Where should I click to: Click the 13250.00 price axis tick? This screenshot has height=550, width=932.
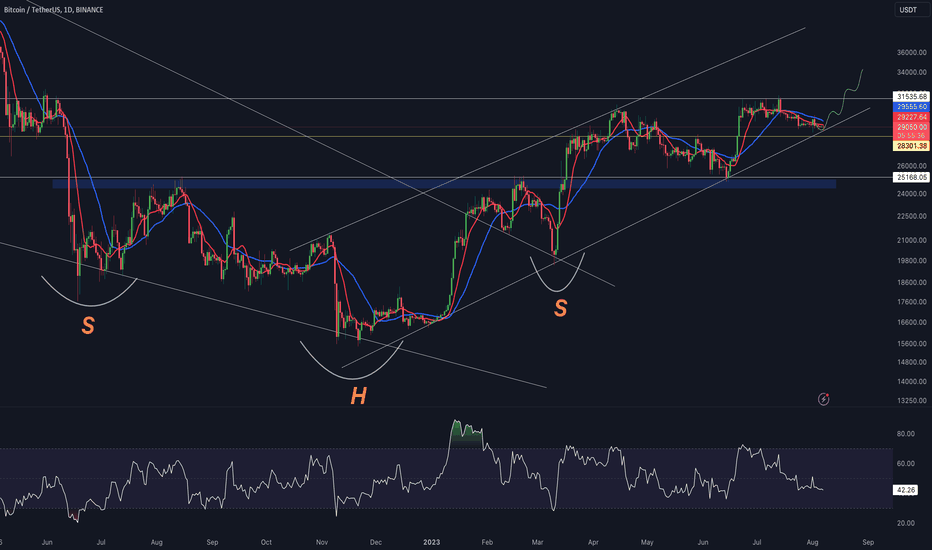(912, 401)
